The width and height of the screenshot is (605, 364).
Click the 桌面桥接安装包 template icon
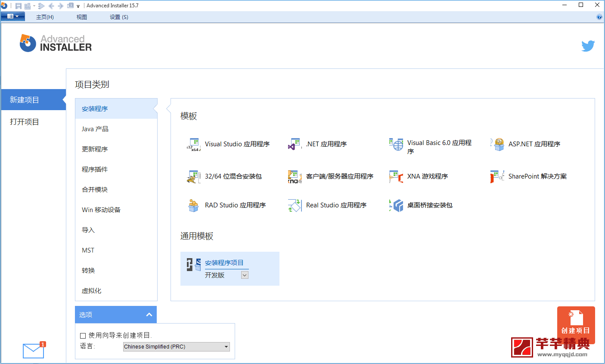tap(396, 206)
